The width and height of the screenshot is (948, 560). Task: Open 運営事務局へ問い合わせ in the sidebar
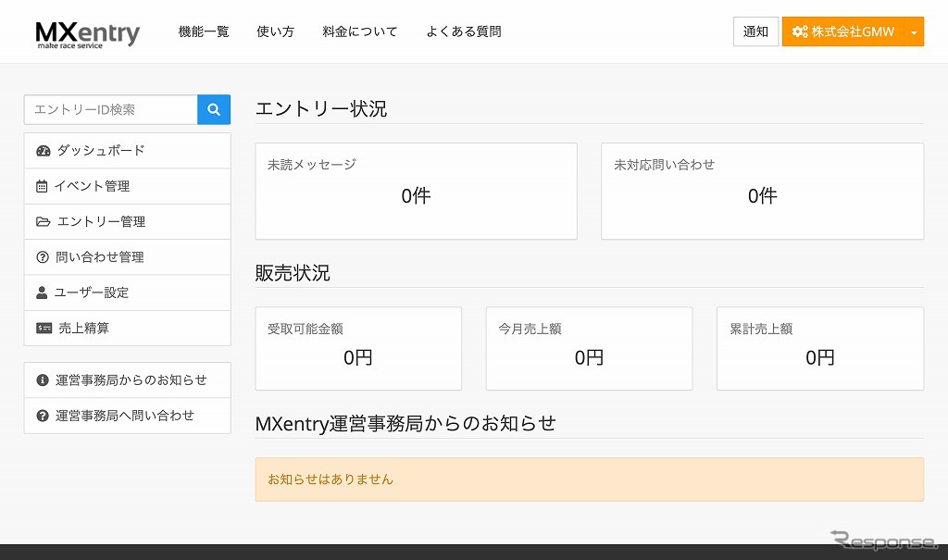point(125,416)
